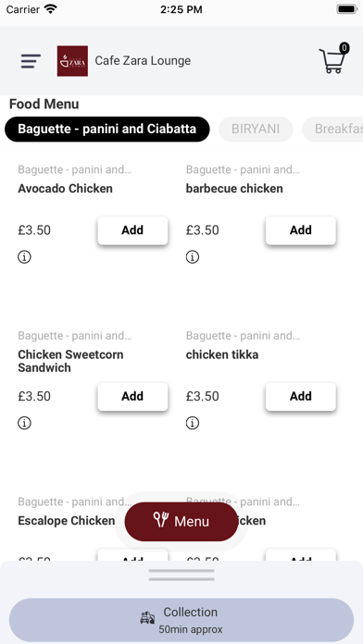The height and width of the screenshot is (644, 363).
Task: Switch to the BIRYANI category
Action: pyautogui.click(x=256, y=129)
